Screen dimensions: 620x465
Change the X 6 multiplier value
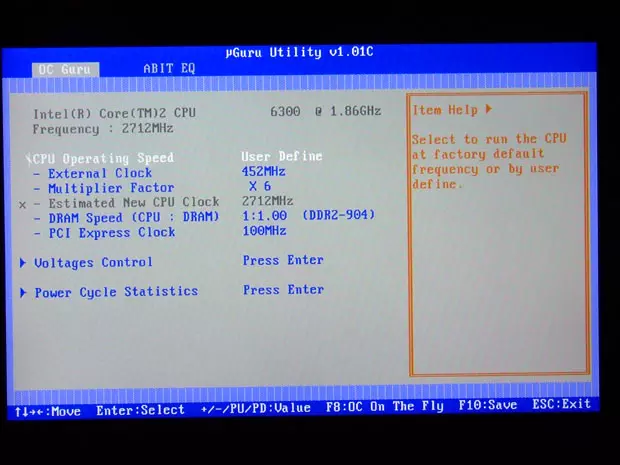click(x=260, y=186)
